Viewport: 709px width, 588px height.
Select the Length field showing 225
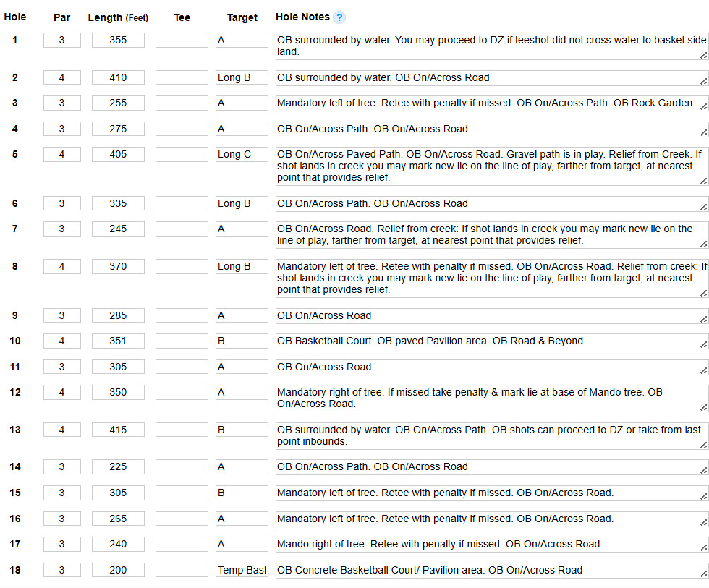coord(118,466)
